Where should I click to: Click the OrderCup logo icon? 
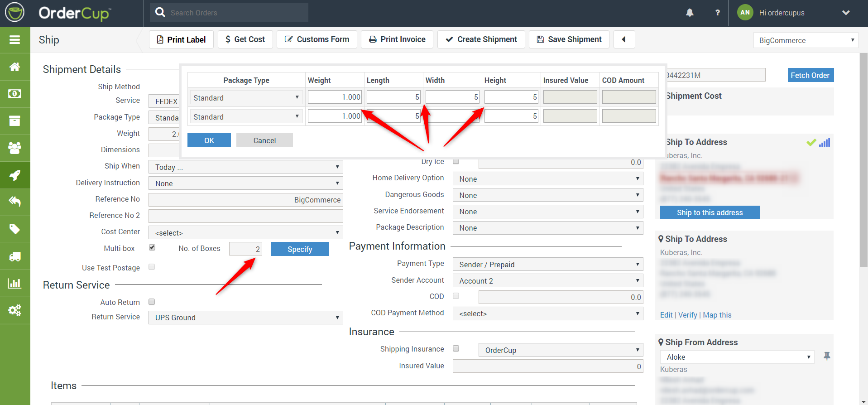[x=15, y=12]
